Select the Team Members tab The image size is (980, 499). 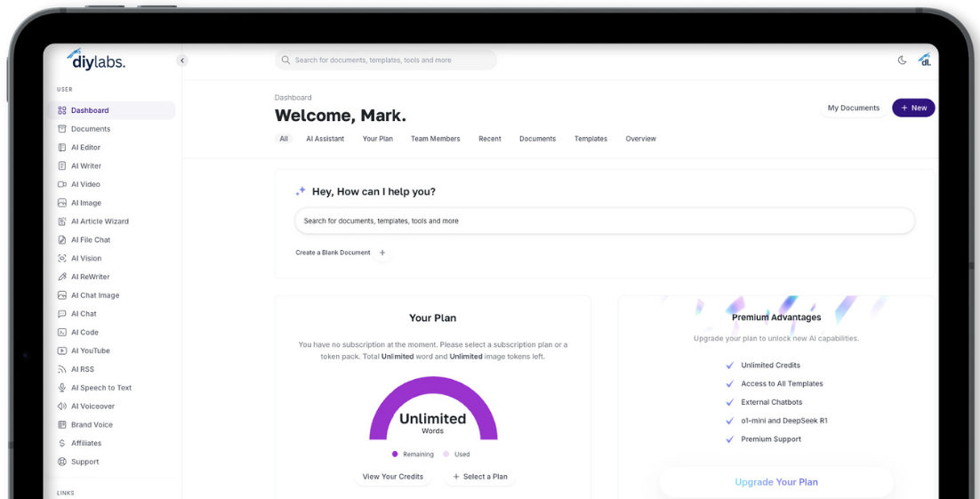coord(435,139)
